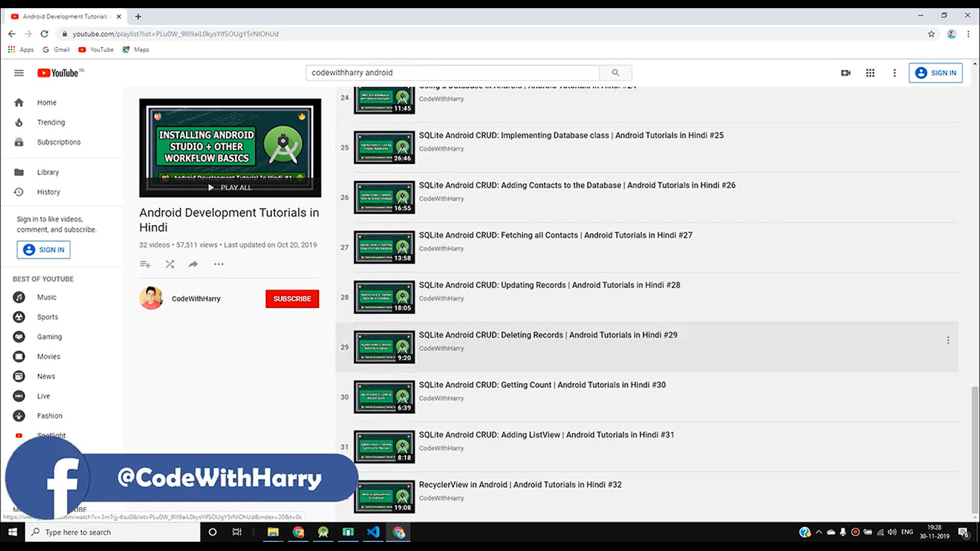This screenshot has width=980, height=551.
Task: Click the search magnifier button
Action: click(616, 73)
